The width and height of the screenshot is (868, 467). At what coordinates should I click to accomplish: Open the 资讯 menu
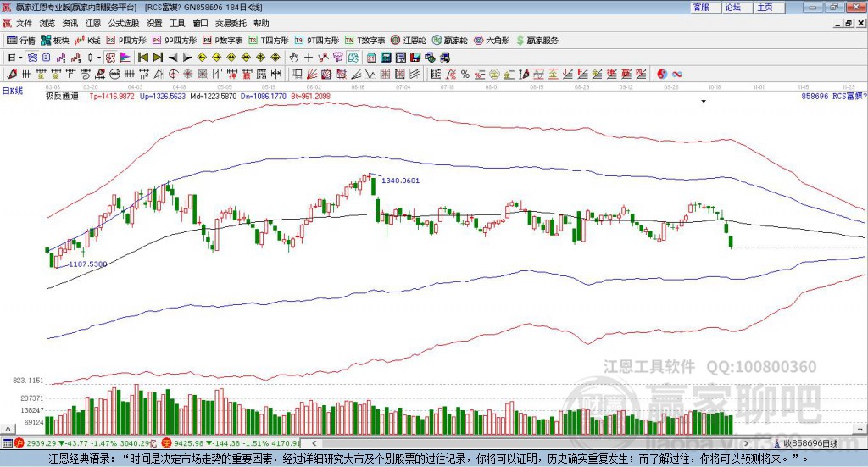[x=70, y=23]
